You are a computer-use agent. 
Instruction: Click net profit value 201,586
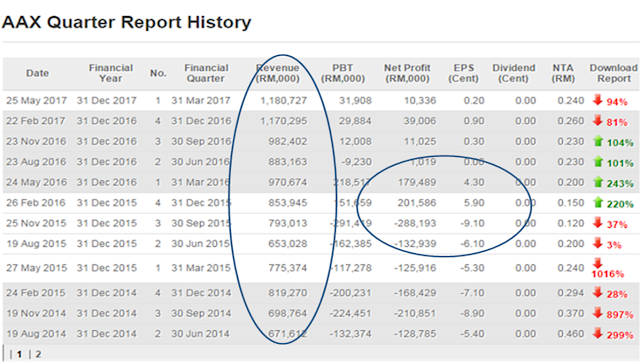(x=417, y=202)
